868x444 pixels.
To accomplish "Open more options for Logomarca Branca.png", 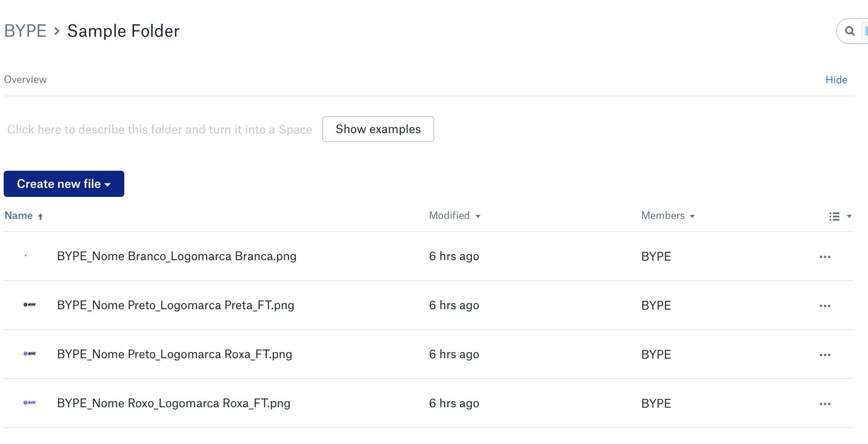I will click(x=825, y=257).
